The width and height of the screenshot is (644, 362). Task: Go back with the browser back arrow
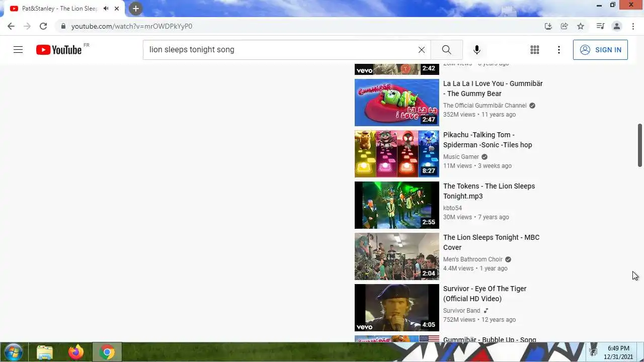(x=11, y=26)
